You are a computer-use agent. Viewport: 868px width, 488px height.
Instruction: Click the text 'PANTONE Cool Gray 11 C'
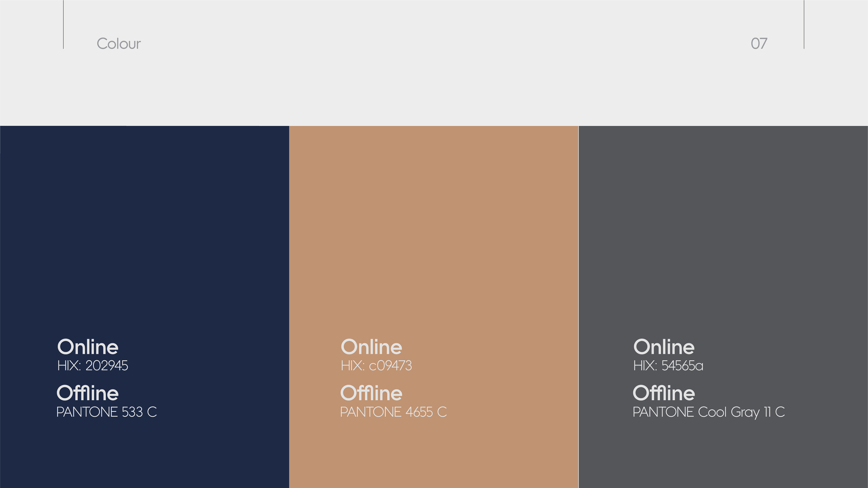click(x=709, y=412)
